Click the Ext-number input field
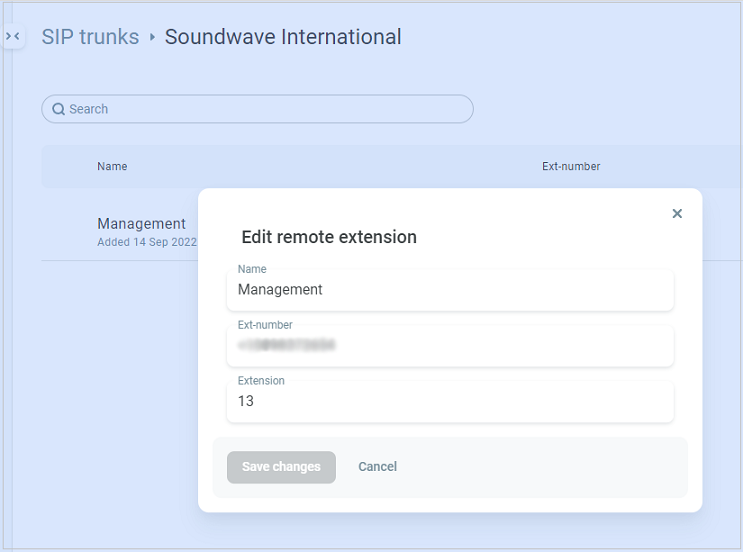Image resolution: width=743 pixels, height=552 pixels. [x=450, y=345]
